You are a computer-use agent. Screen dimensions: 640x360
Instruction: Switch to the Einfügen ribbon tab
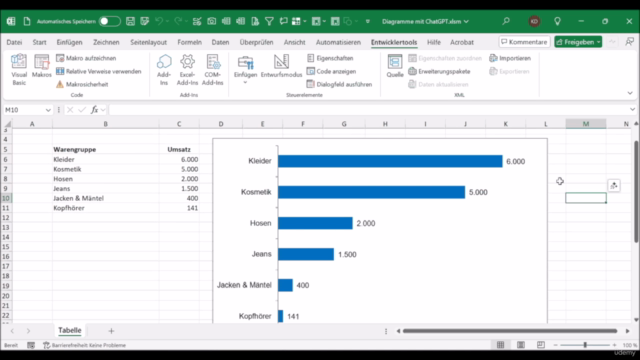[69, 42]
